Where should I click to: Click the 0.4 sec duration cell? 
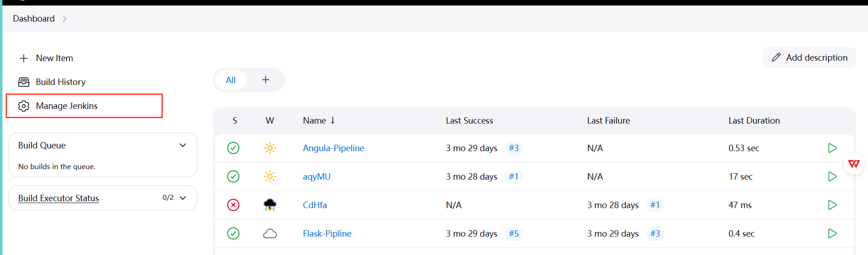[x=741, y=233]
